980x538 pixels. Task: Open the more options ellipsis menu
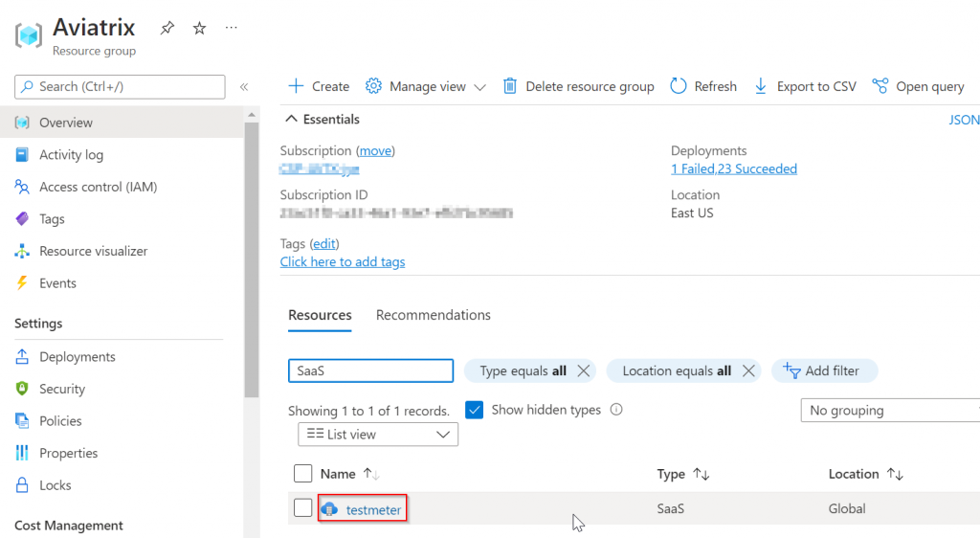click(232, 28)
